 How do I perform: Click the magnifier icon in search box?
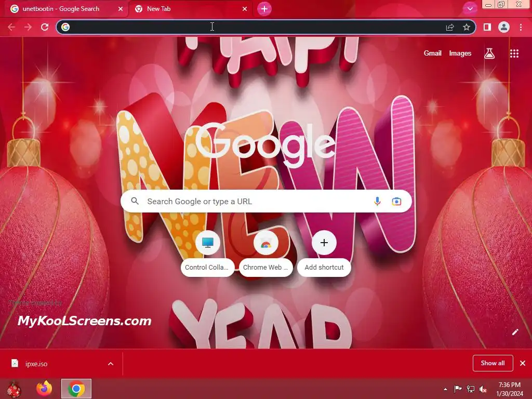click(x=135, y=201)
